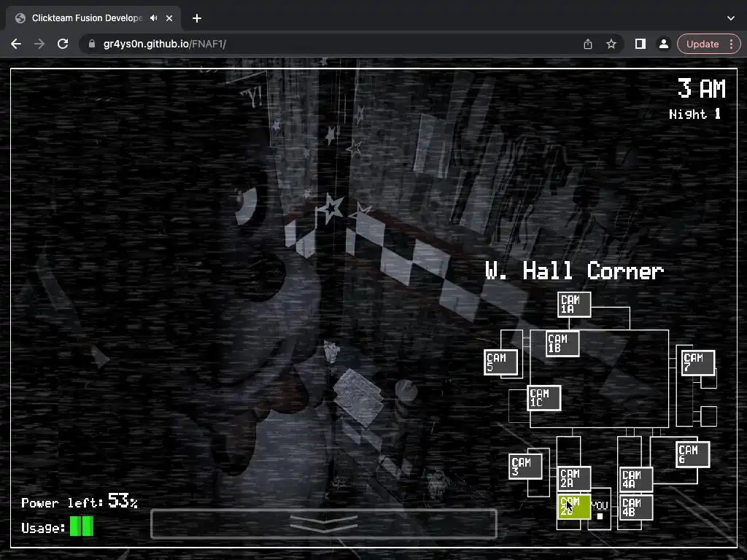747x560 pixels.
Task: View site security lock icon
Action: [x=92, y=44]
